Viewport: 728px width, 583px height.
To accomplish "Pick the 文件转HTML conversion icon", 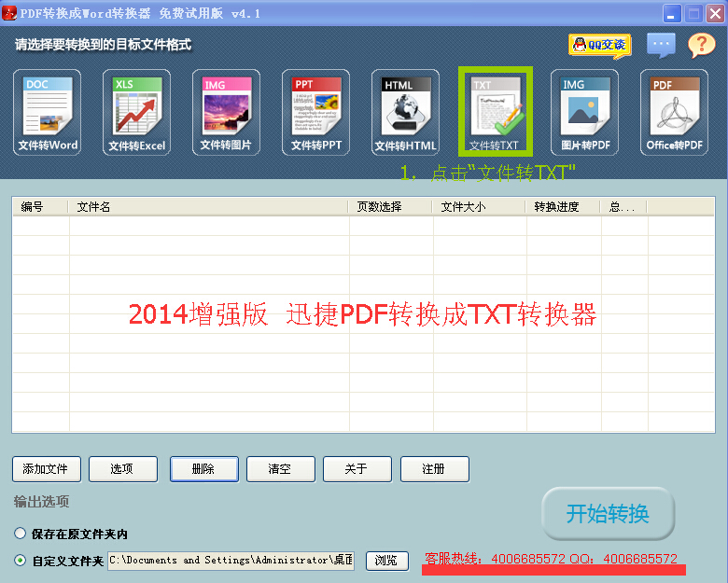I will point(405,112).
